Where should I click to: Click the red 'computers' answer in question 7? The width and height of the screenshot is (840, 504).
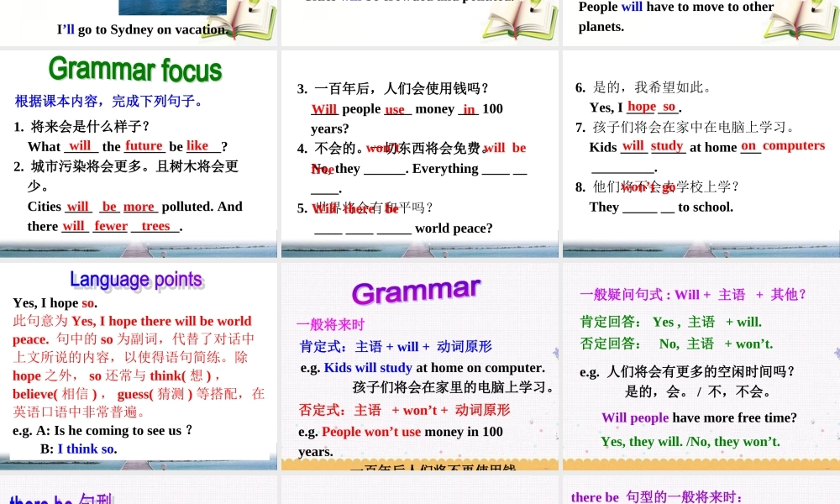(x=793, y=145)
